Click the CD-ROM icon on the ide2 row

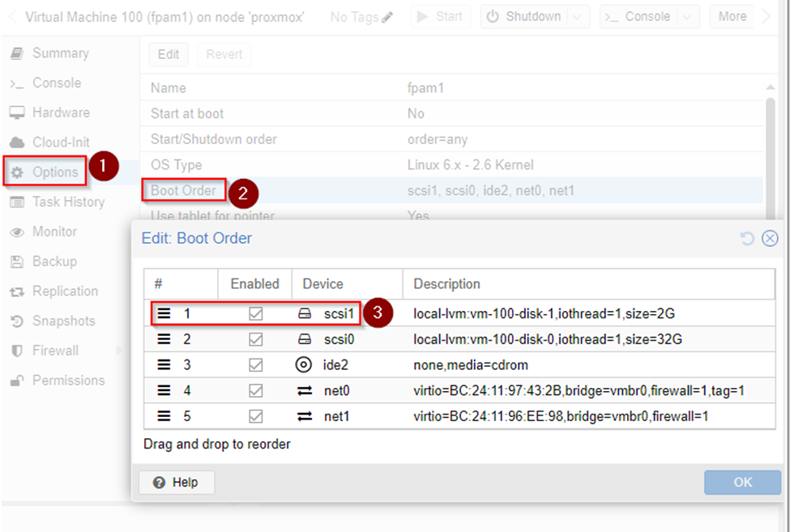[x=303, y=364]
